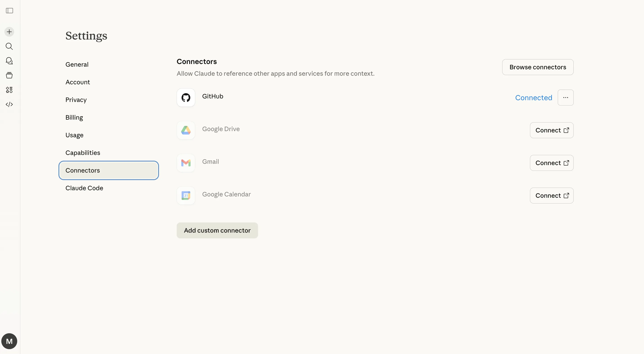Open Claude Code via the code icon
The width and height of the screenshot is (644, 354).
(x=9, y=105)
